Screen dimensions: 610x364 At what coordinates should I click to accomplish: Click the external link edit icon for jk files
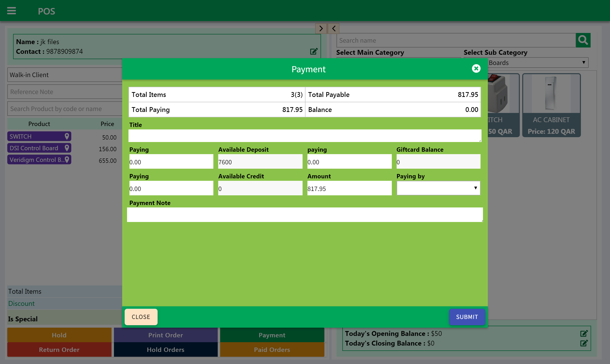pyautogui.click(x=314, y=52)
